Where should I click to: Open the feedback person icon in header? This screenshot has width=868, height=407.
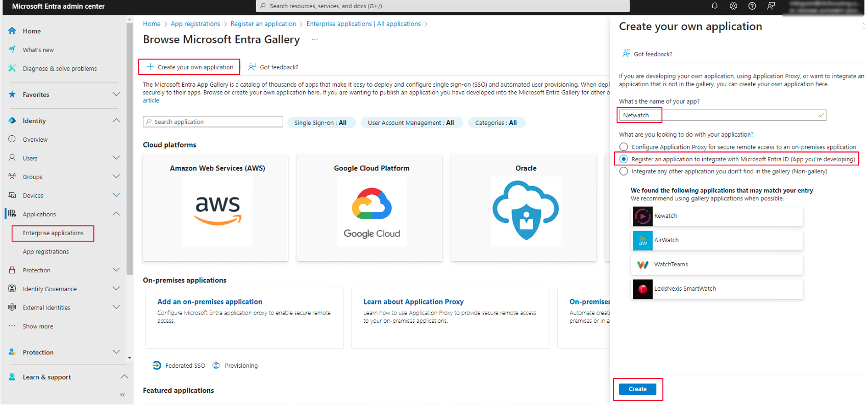771,6
